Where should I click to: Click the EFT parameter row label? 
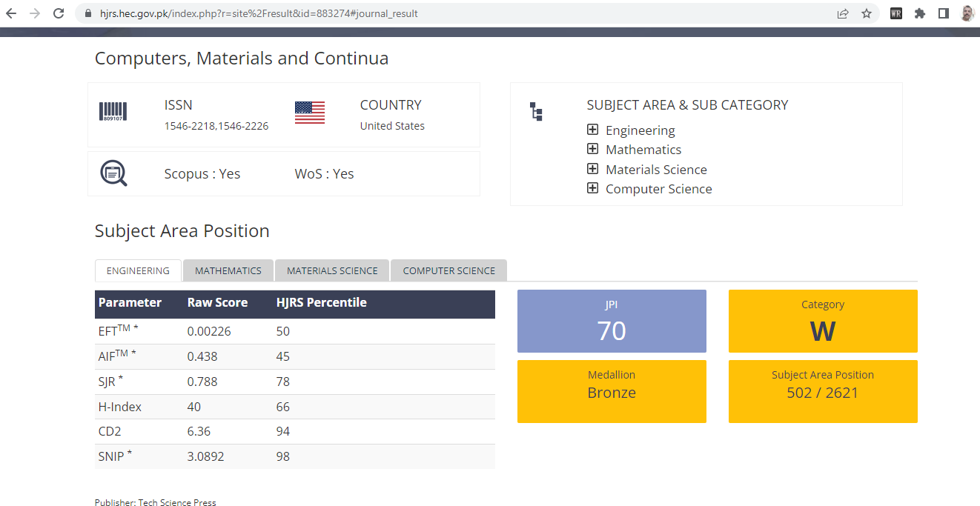pos(118,330)
